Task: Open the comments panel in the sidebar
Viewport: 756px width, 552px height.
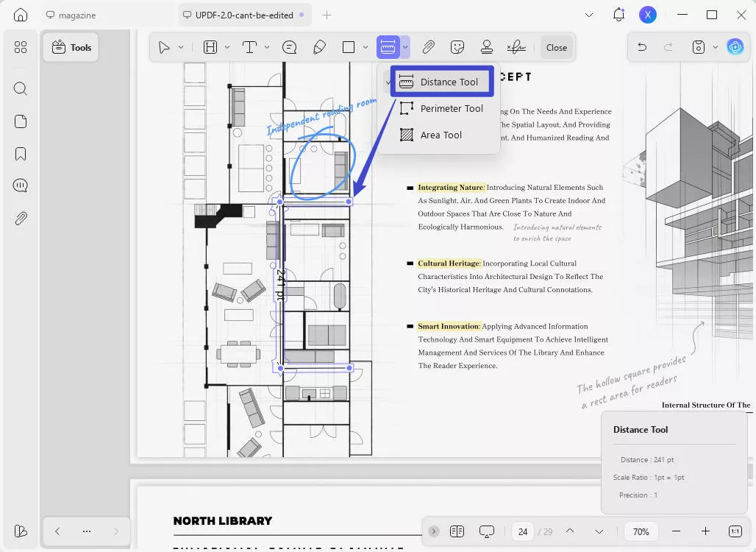Action: (20, 185)
